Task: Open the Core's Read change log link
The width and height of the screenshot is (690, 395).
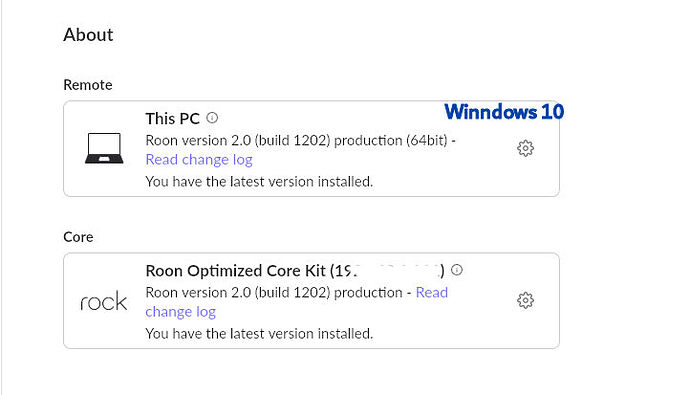Action: 432,293
